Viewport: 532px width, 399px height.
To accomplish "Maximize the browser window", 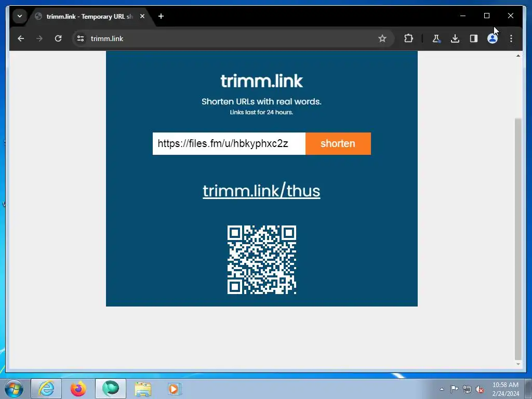I will click(486, 16).
